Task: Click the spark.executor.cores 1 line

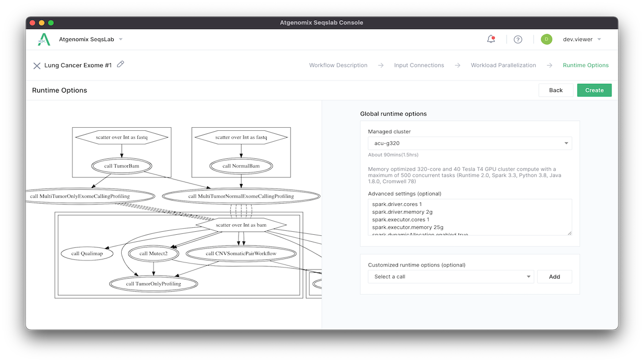Action: pyautogui.click(x=401, y=220)
